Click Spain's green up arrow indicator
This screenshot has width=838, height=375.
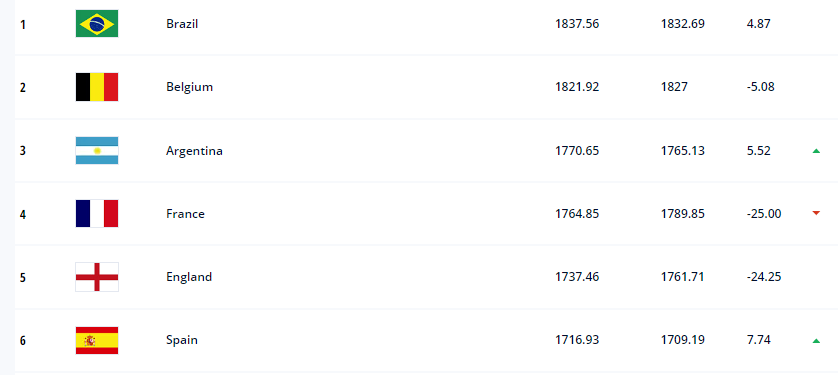[816, 341]
